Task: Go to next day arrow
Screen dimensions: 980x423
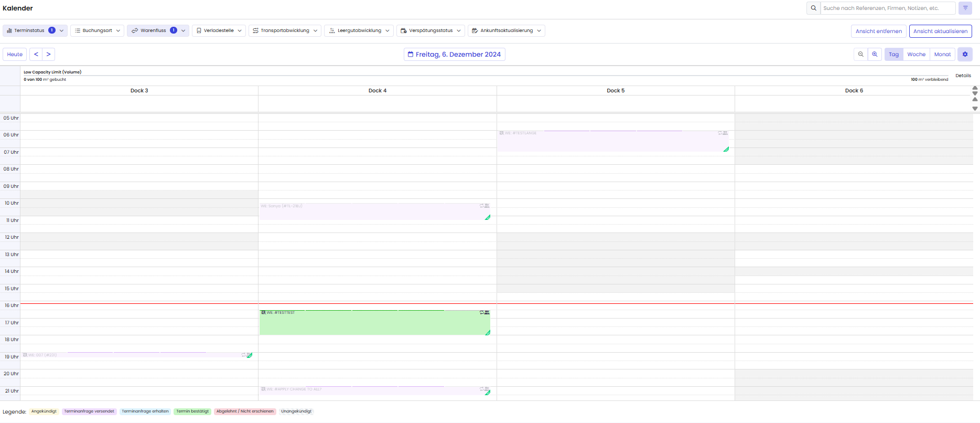Action: coord(48,55)
